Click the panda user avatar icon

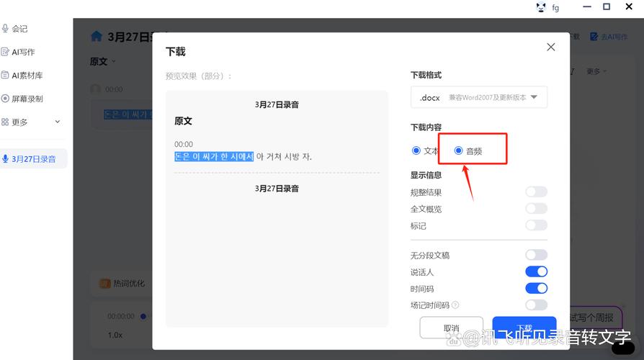[x=541, y=7]
